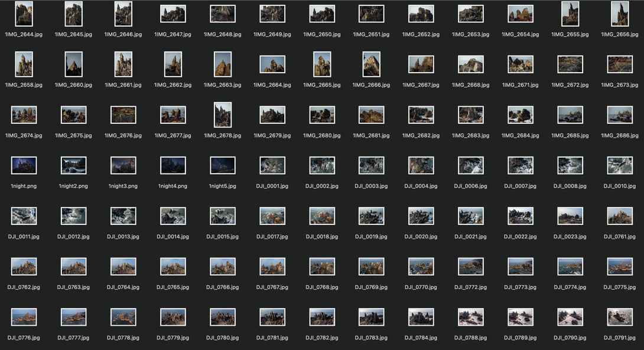The height and width of the screenshot is (350, 644).
Task: Click the 1IMG_2665.jpg file label
Action: (x=322, y=85)
